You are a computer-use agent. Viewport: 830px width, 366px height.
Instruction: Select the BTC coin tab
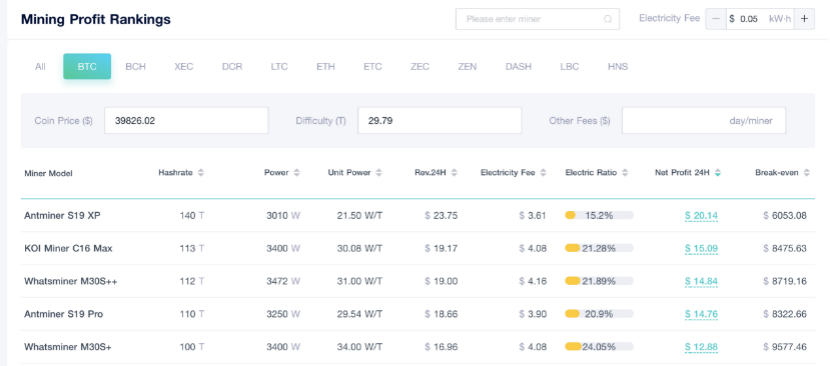click(x=87, y=66)
